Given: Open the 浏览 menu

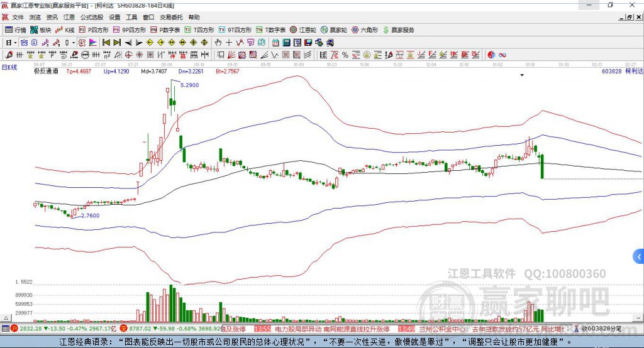Looking at the screenshot, I should tap(35, 17).
